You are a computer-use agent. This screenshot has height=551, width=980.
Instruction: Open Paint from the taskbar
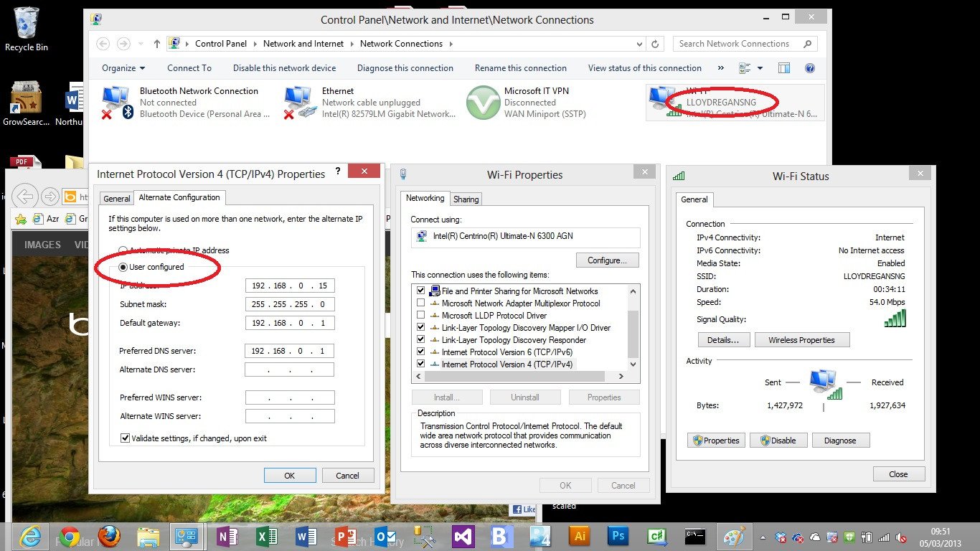click(734, 537)
